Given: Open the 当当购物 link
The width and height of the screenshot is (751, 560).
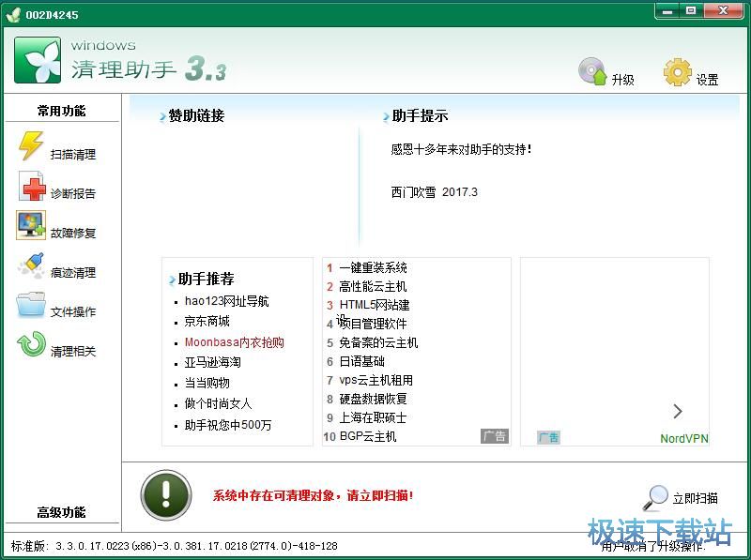Looking at the screenshot, I should (207, 383).
